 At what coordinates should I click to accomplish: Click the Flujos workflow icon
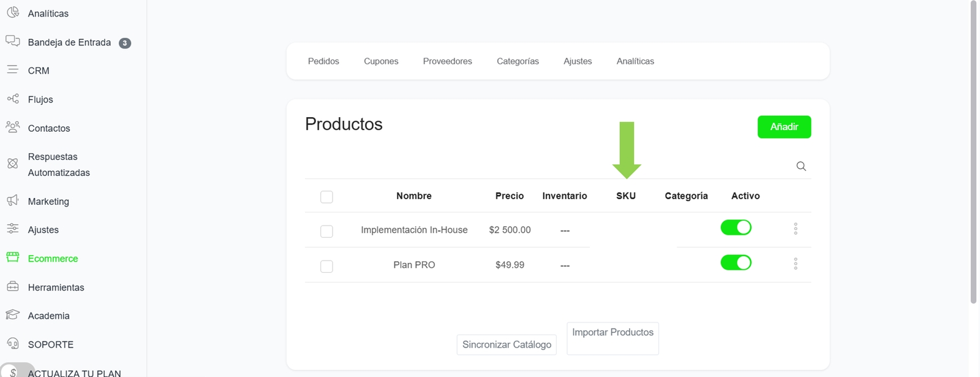pos(13,99)
